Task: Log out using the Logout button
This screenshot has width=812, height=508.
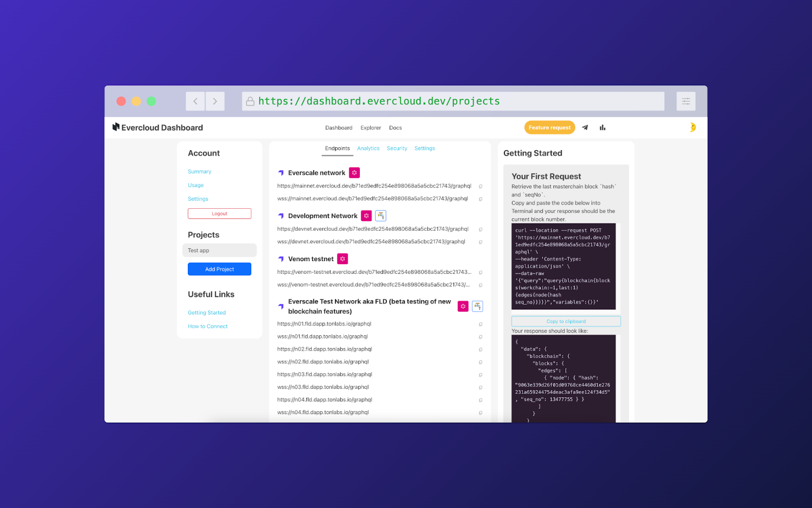Action: click(219, 214)
